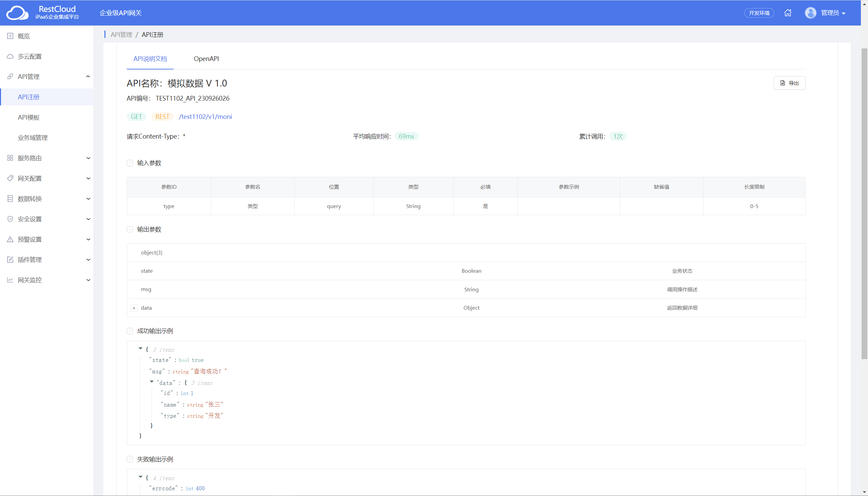Click the 概览 overview sidebar icon
Viewport: 868px width, 496px height.
(10, 36)
